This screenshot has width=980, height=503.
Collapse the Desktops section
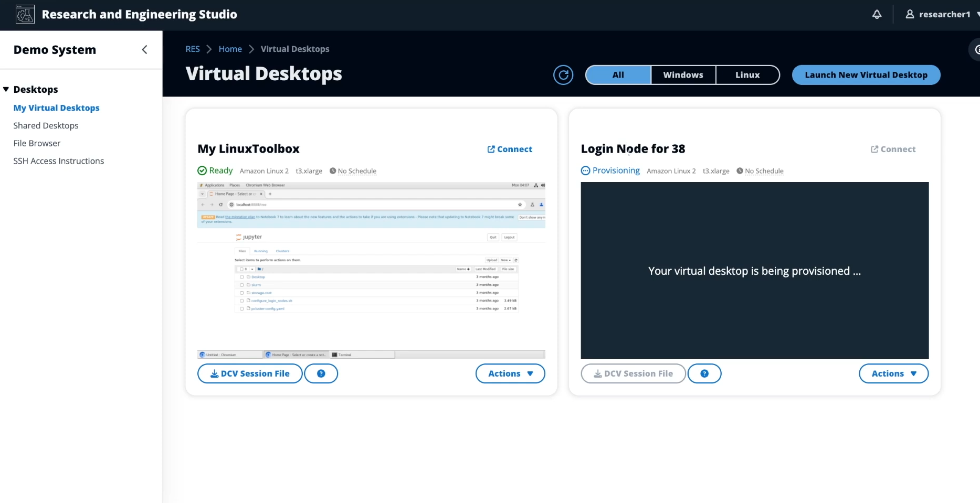pos(6,89)
